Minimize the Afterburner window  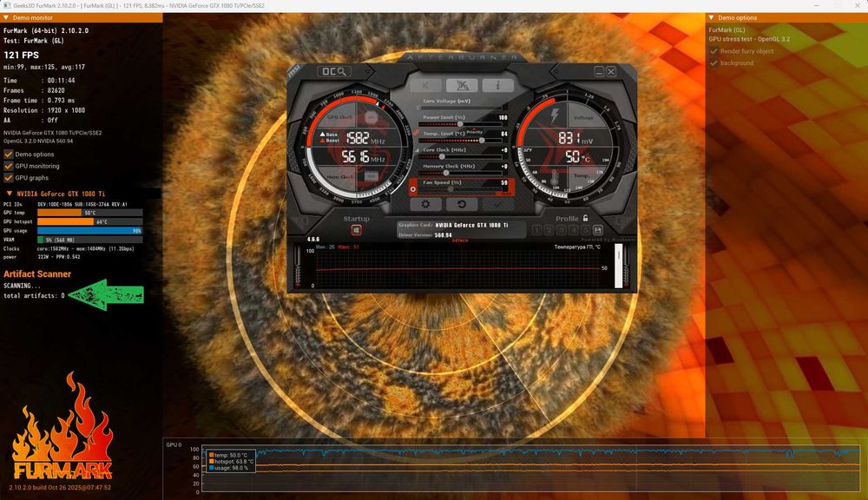(x=599, y=71)
